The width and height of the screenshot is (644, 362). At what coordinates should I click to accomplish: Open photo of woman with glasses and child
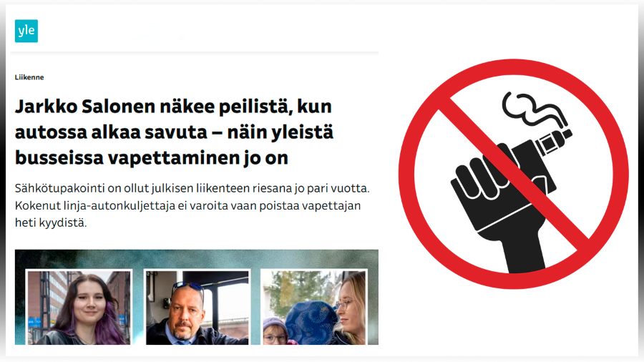(x=314, y=307)
